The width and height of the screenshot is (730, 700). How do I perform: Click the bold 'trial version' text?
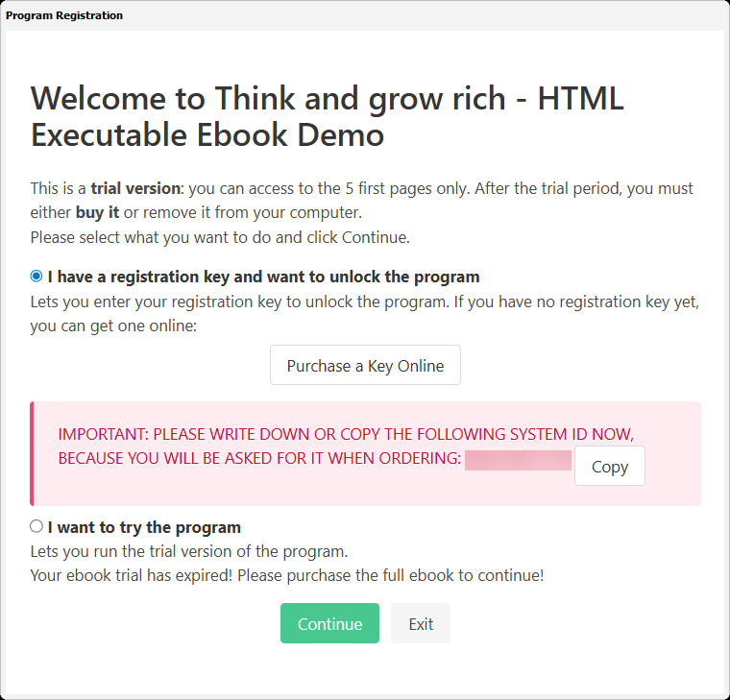point(134,188)
